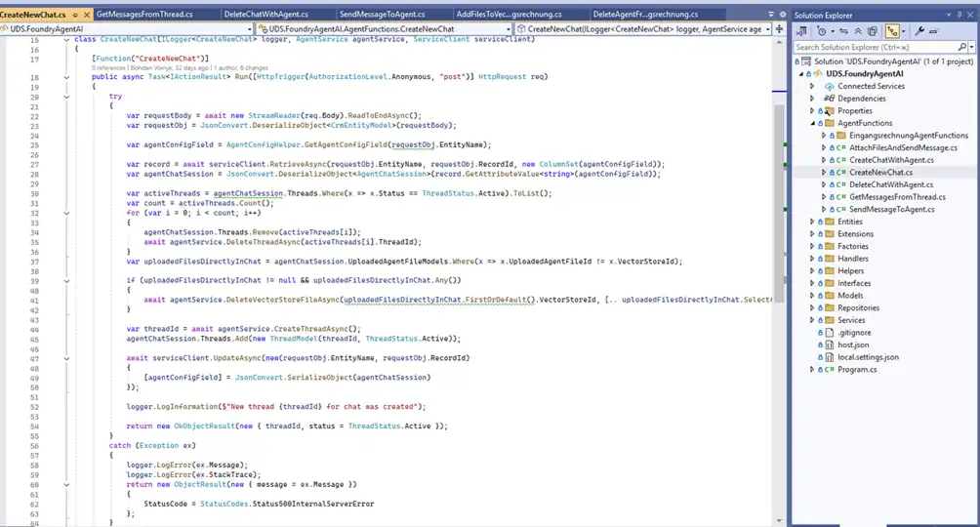Expand the Entities folder in the tree
Screen dimensions: 980x527
pos(812,222)
